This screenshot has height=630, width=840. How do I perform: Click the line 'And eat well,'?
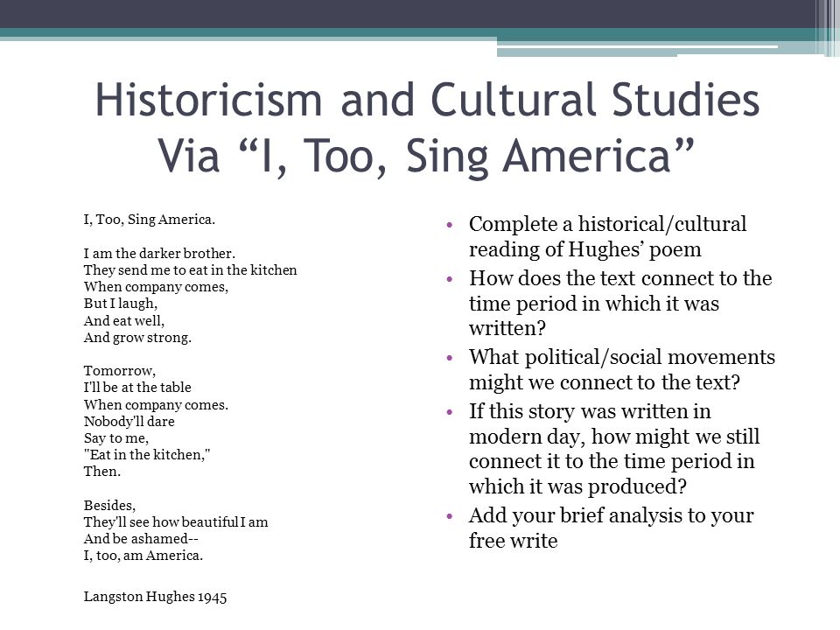(123, 321)
